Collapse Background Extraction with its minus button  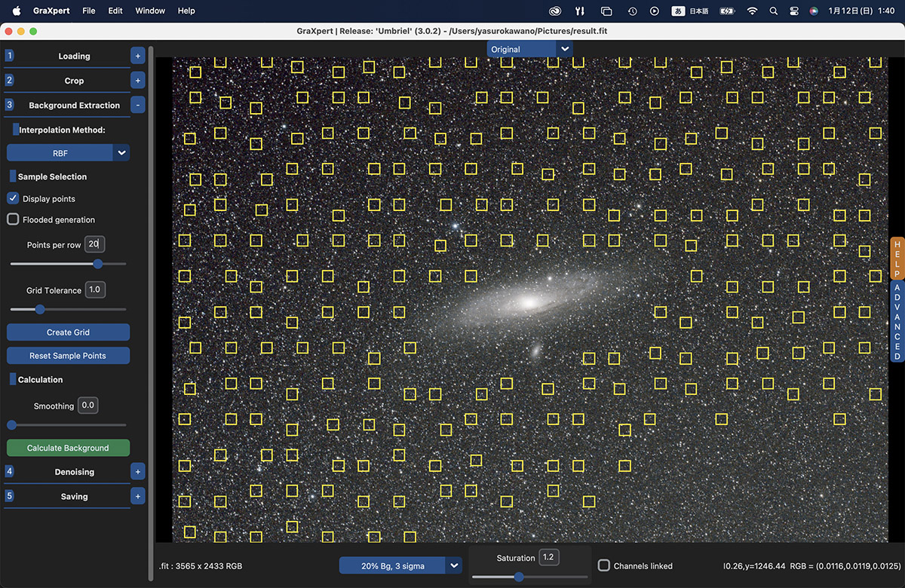(137, 105)
